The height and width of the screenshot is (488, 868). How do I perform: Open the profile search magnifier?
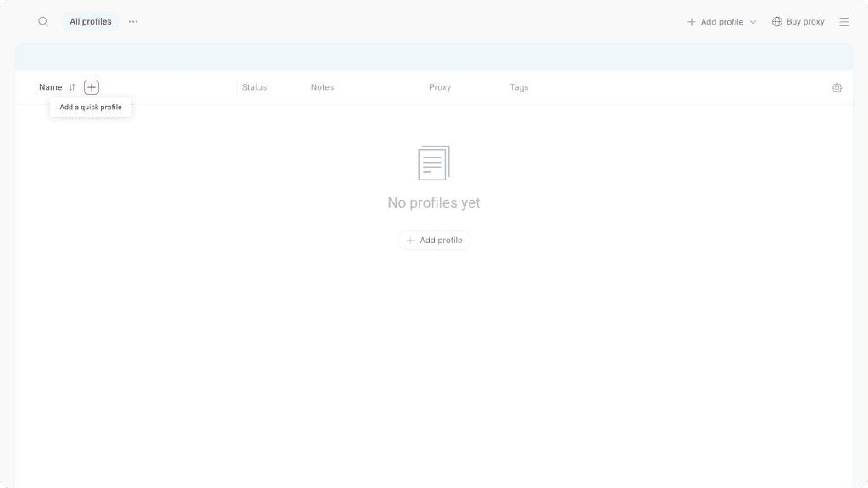tap(43, 22)
